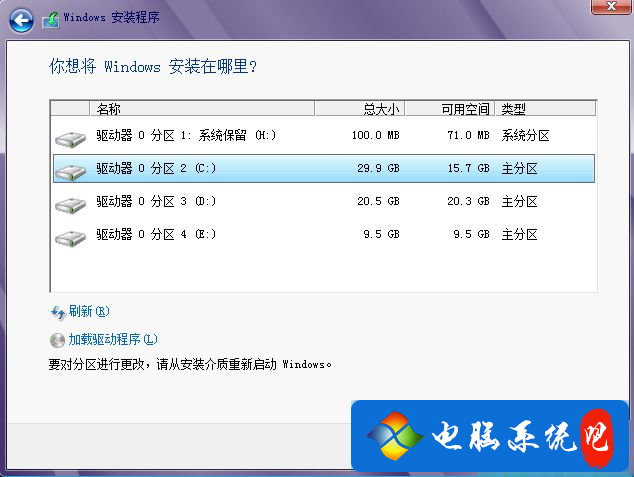The width and height of the screenshot is (634, 477).
Task: Click the 主分区 type of partition 4 (E:)
Action: tap(520, 234)
